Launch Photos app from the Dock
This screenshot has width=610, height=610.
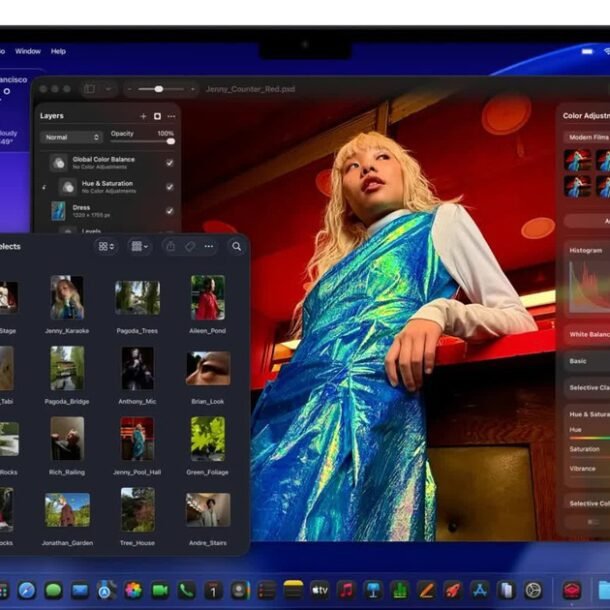pos(133,590)
